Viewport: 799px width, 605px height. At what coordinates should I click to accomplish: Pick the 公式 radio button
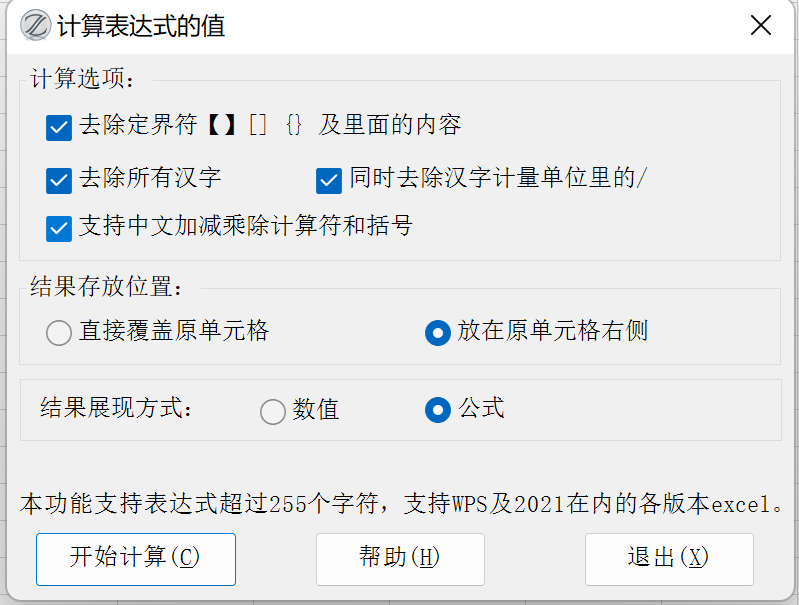[x=438, y=410]
